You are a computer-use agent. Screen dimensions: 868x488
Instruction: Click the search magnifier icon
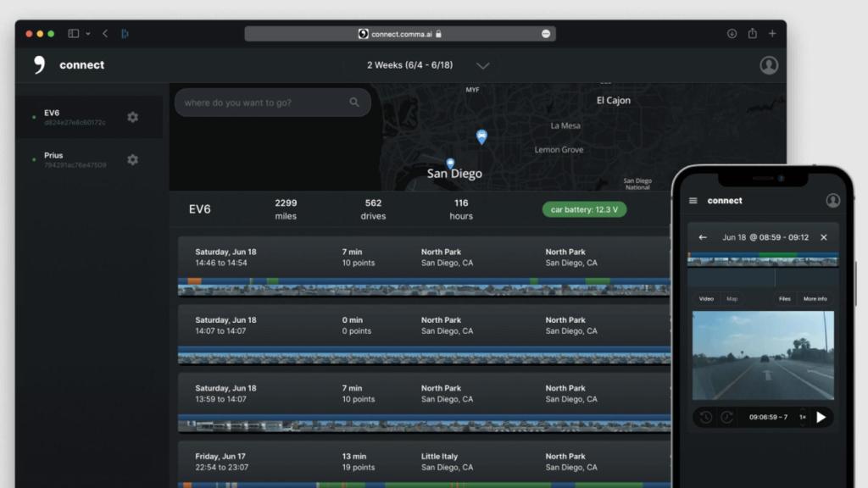click(x=354, y=103)
